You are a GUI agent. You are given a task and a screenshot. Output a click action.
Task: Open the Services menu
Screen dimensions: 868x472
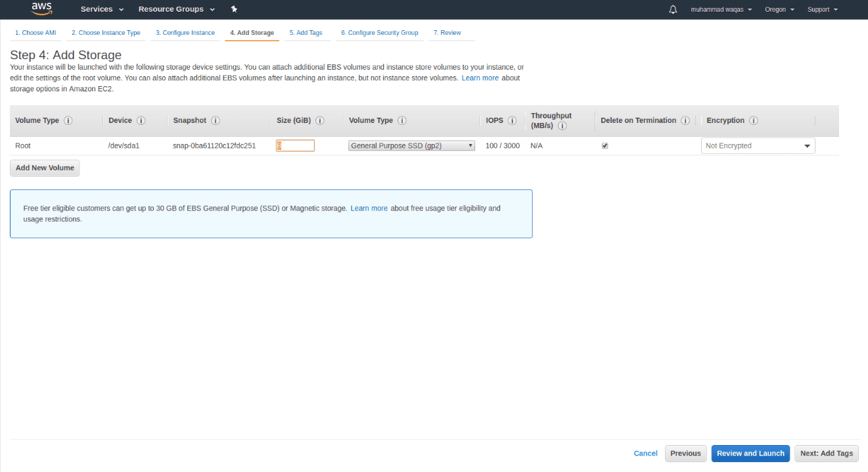pos(102,9)
